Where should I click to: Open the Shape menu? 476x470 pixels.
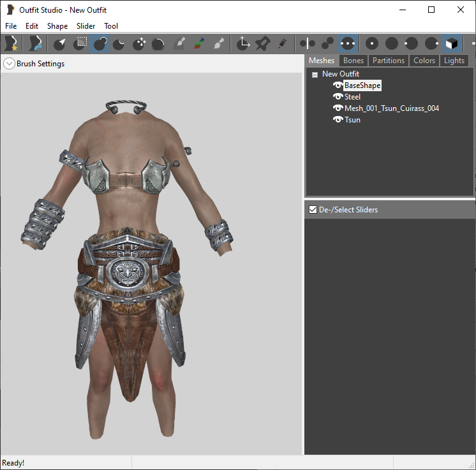57,26
